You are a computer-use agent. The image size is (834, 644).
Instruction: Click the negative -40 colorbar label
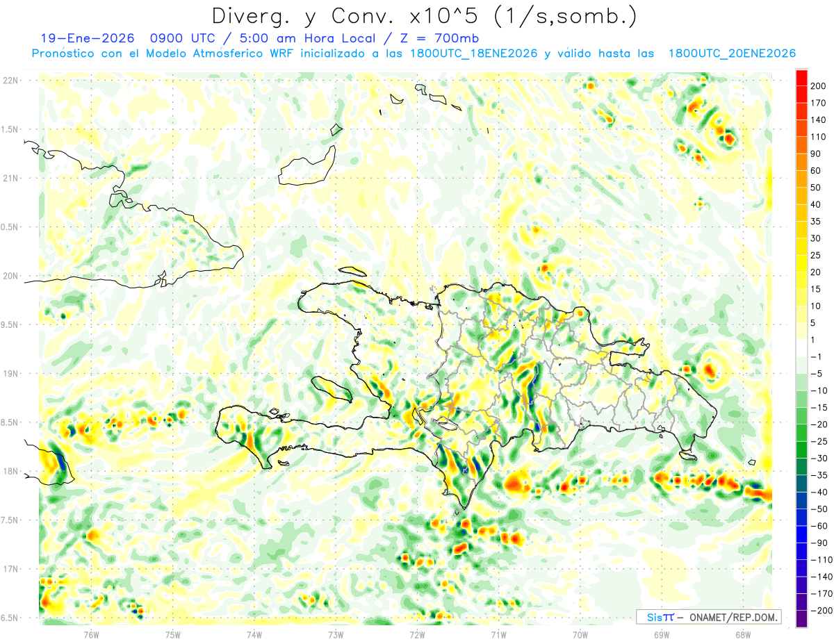click(821, 492)
